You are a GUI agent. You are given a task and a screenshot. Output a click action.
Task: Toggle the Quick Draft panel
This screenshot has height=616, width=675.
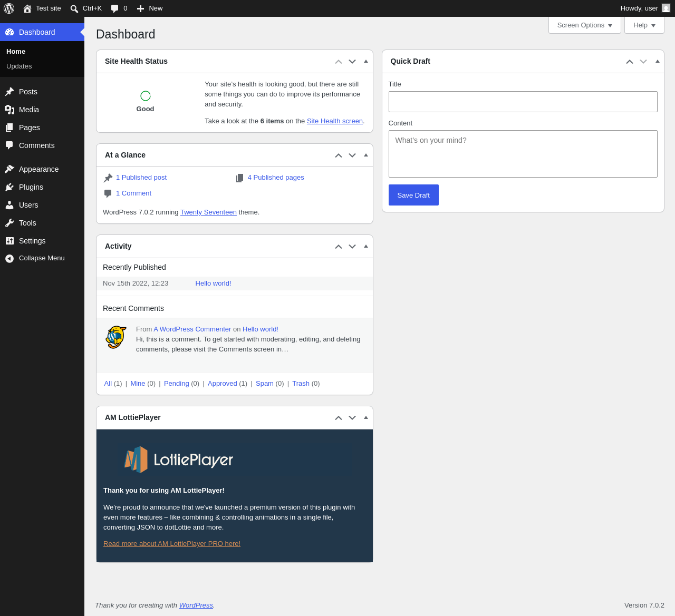click(658, 61)
